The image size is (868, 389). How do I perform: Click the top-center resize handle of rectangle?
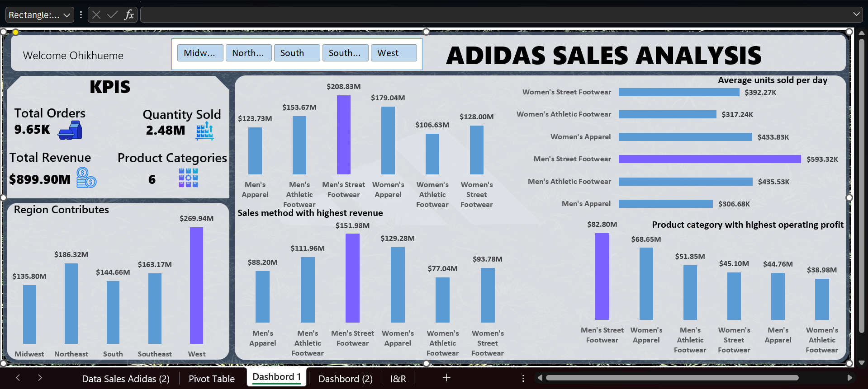click(x=426, y=32)
